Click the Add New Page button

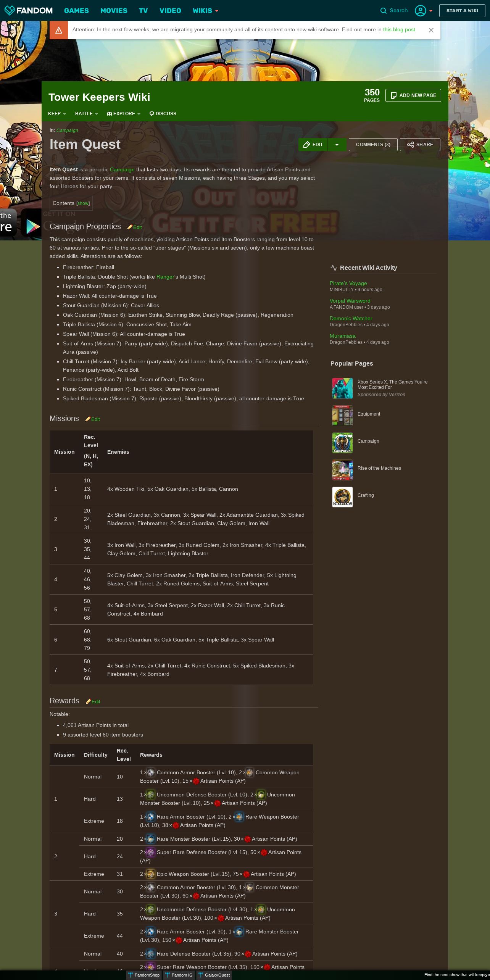click(x=413, y=95)
